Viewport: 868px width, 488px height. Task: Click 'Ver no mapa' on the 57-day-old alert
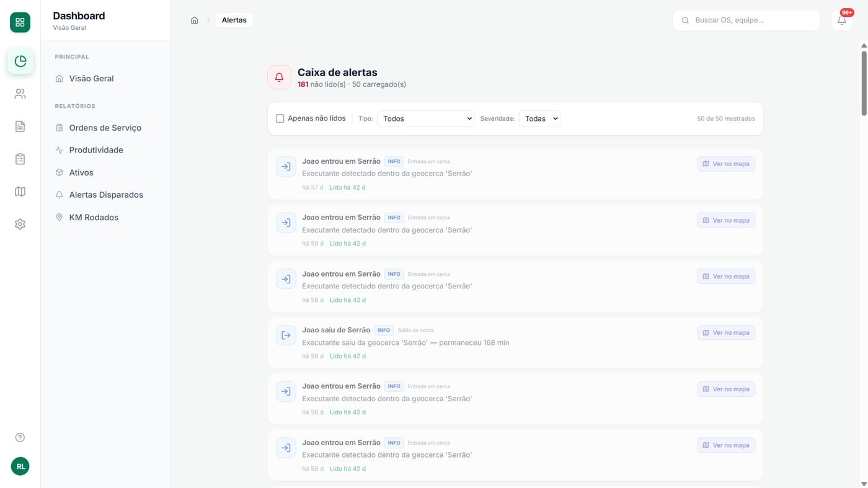[x=726, y=164]
